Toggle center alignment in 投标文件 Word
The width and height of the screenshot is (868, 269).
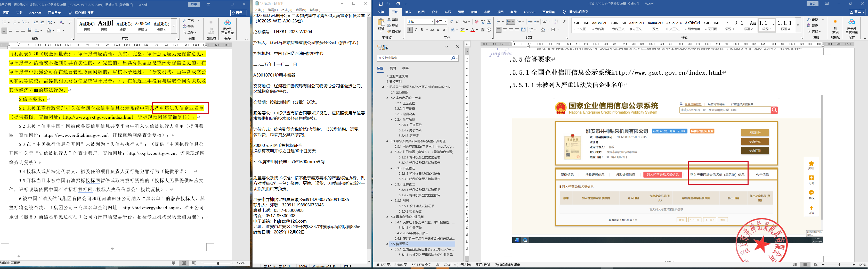pyautogui.click(x=505, y=30)
